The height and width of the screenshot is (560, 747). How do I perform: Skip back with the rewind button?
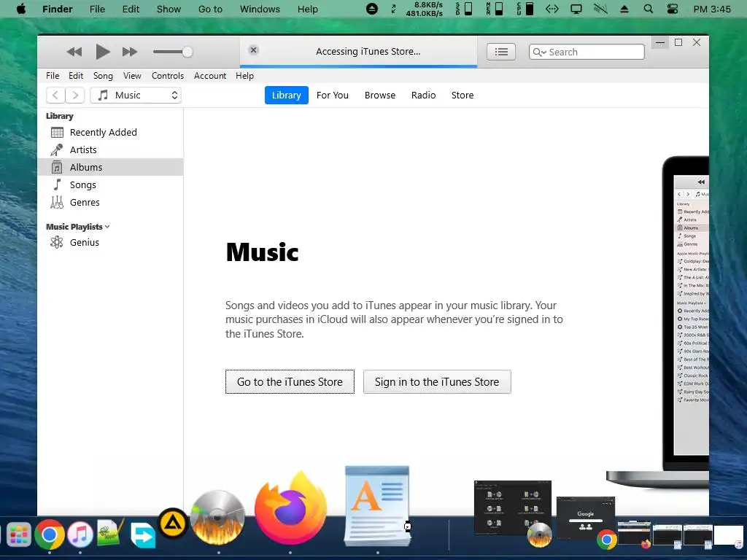point(74,52)
